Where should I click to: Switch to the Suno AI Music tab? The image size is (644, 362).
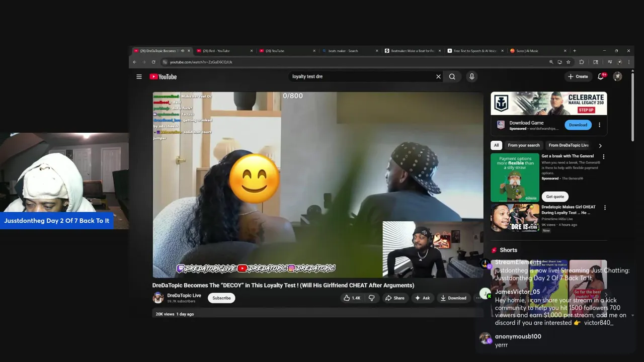click(x=537, y=51)
